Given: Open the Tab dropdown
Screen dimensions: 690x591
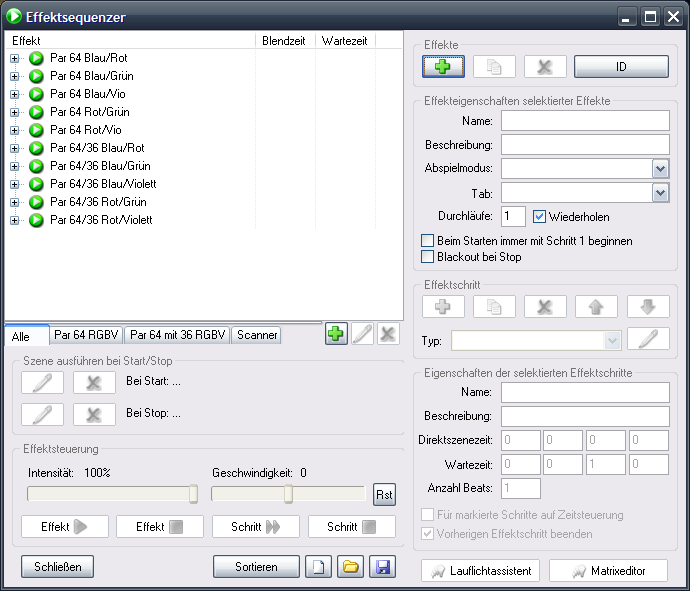Looking at the screenshot, I should click(x=660, y=193).
